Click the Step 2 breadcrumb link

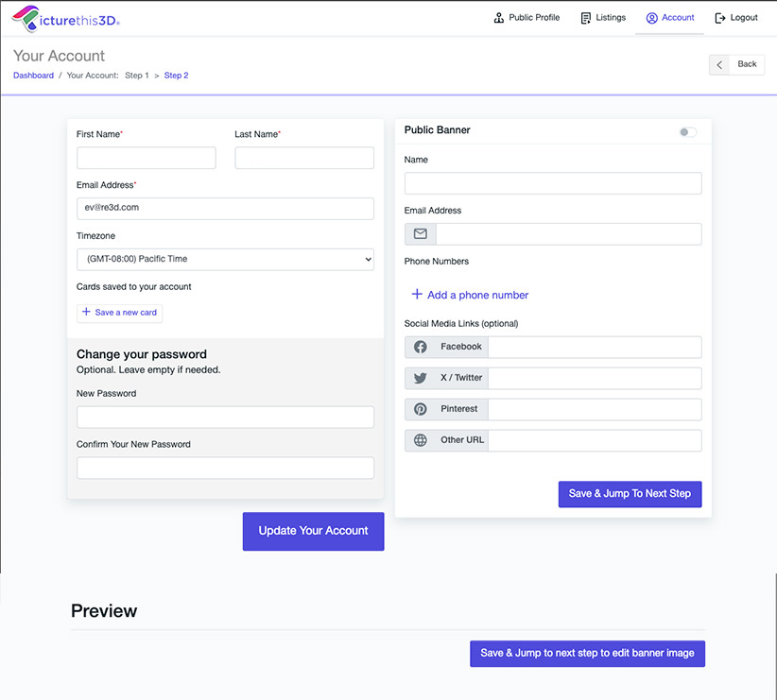click(176, 76)
